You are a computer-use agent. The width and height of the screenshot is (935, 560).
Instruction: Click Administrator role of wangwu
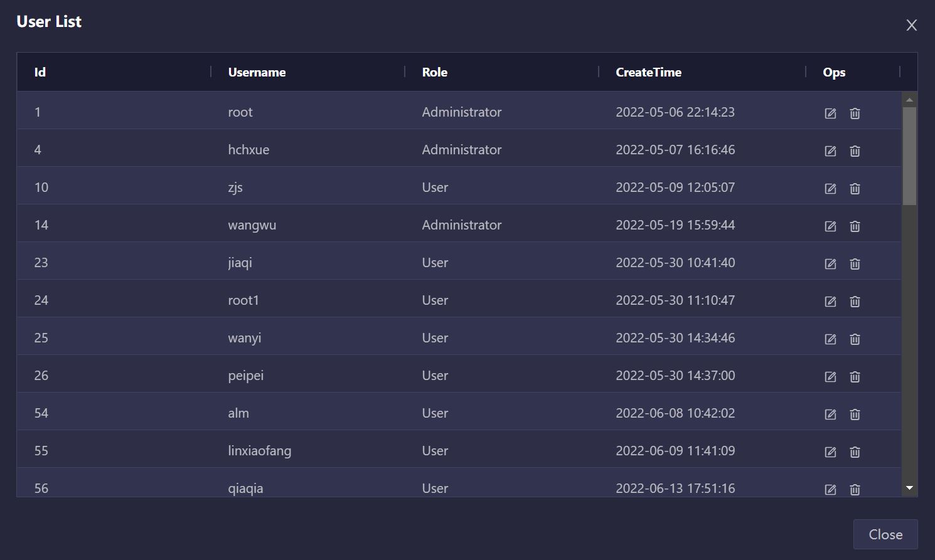coord(462,225)
